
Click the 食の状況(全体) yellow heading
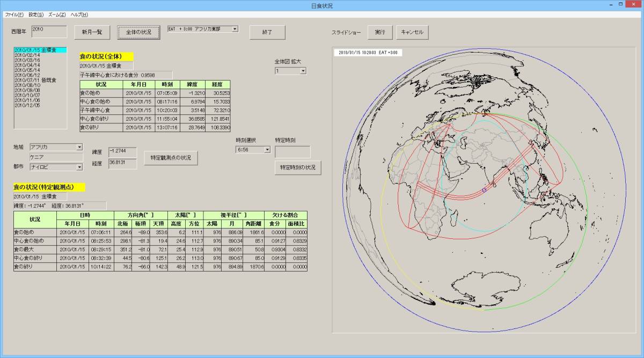(106, 56)
